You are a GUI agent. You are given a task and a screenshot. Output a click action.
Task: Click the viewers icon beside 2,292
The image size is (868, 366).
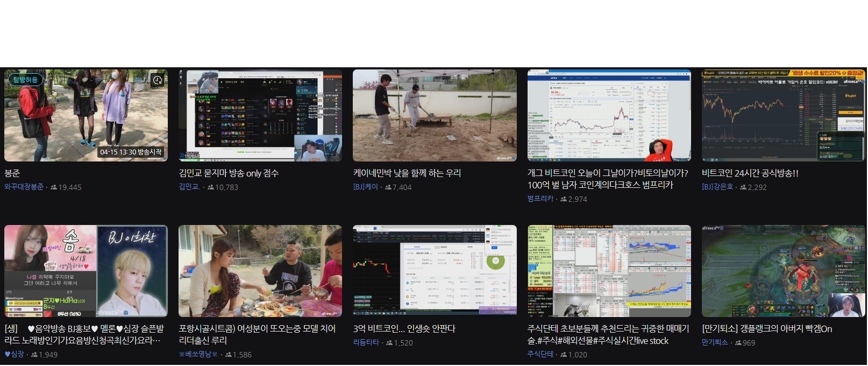(743, 187)
